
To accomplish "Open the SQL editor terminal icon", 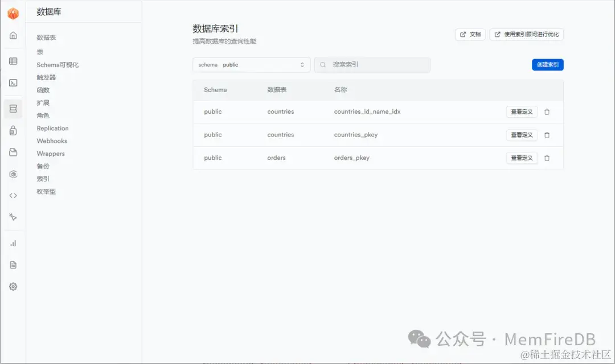I will pos(13,82).
